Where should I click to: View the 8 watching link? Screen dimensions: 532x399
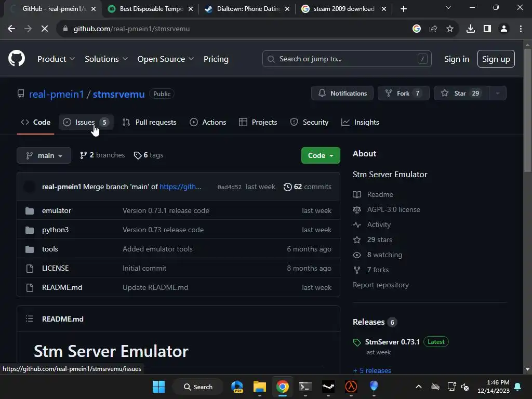point(384,255)
